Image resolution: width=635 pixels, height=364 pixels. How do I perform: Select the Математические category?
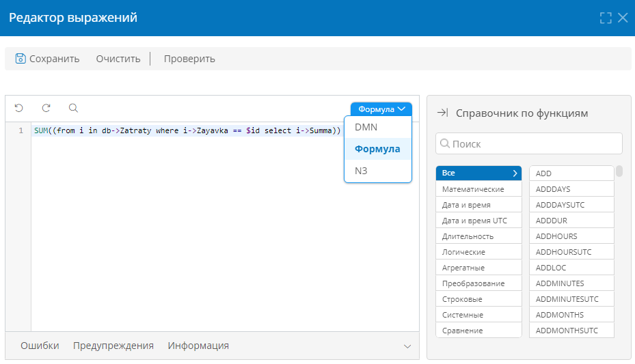point(478,189)
